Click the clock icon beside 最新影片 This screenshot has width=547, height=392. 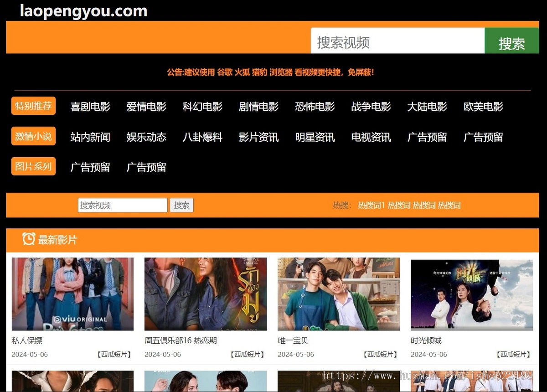(x=29, y=239)
